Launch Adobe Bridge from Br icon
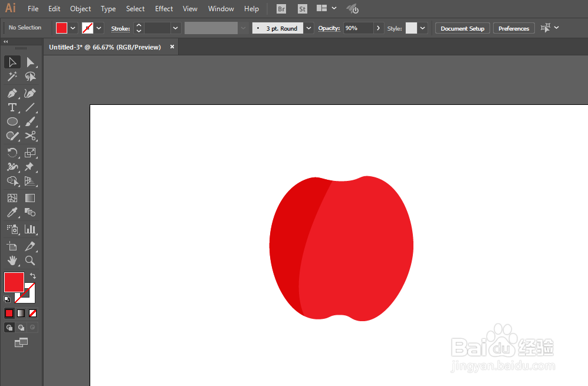 [x=281, y=9]
